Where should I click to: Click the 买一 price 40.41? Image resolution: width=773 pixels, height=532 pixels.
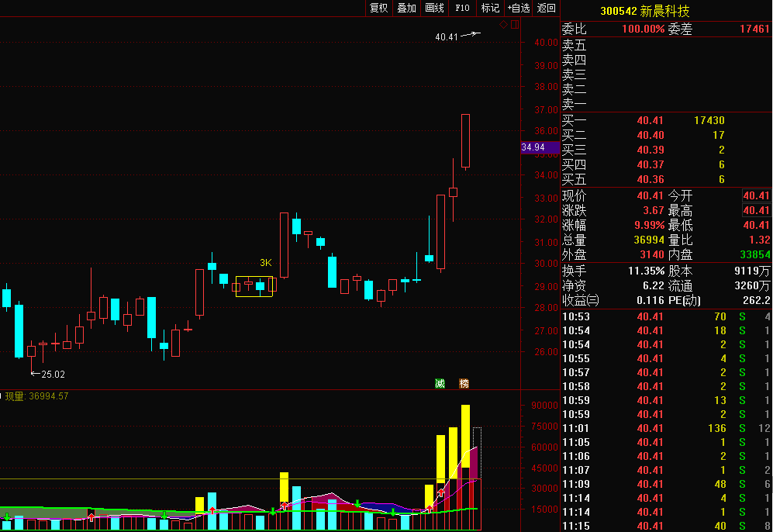tap(650, 120)
